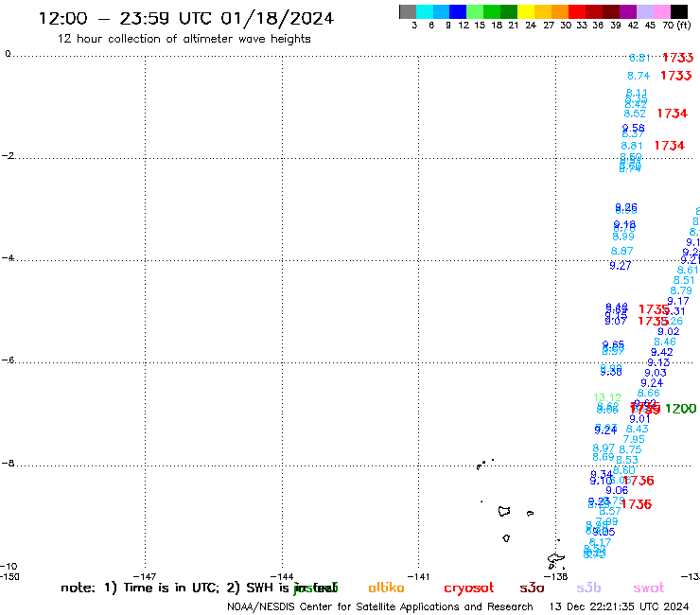This screenshot has height=615, width=700.
Task: Click the '9.02' wave height value
Action: (x=668, y=332)
